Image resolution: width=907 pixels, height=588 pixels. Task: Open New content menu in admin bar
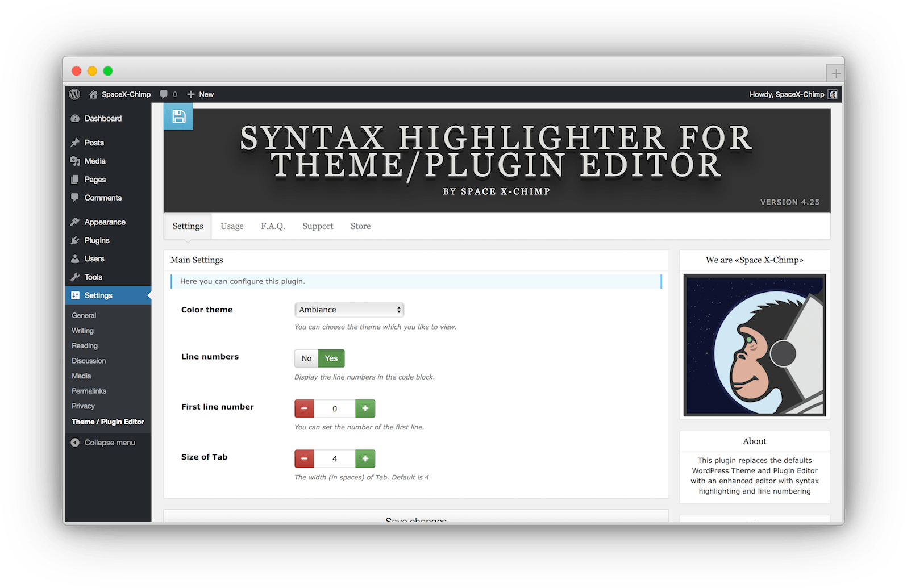pos(201,94)
